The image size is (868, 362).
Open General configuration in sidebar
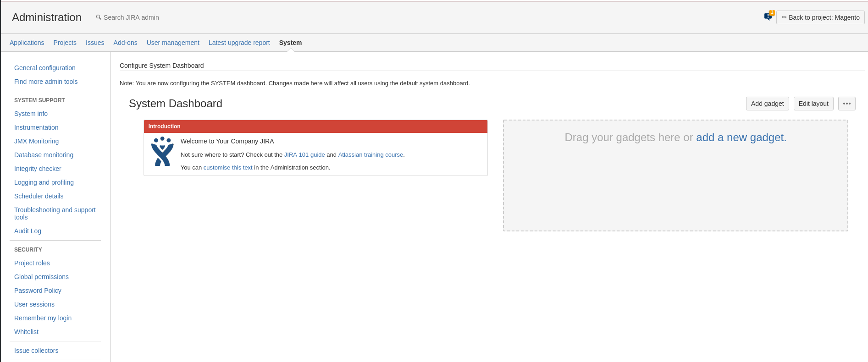pos(45,68)
